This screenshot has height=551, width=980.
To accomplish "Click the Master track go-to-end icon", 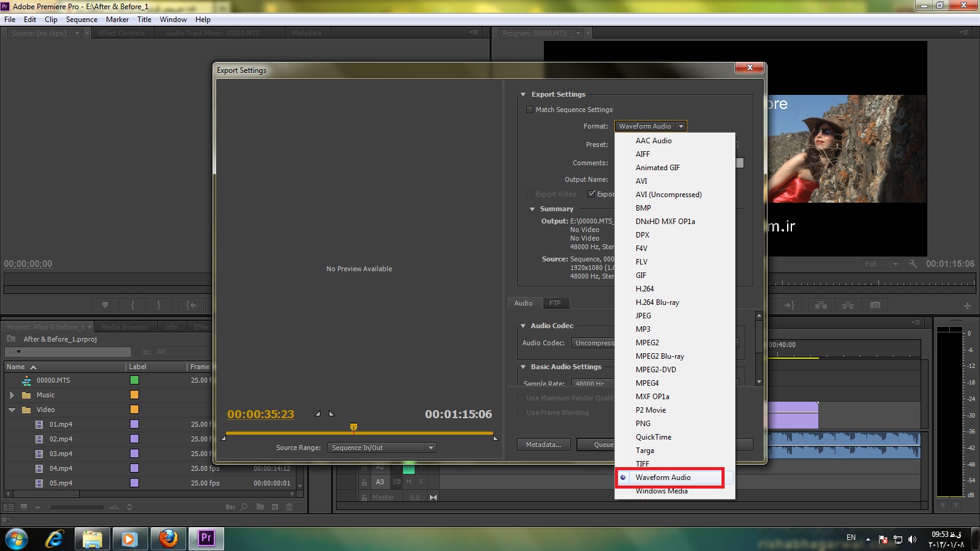I will (x=433, y=497).
